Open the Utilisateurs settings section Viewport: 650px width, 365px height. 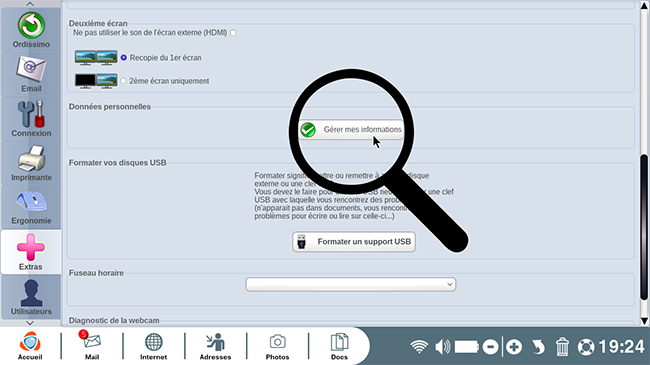coord(31,297)
